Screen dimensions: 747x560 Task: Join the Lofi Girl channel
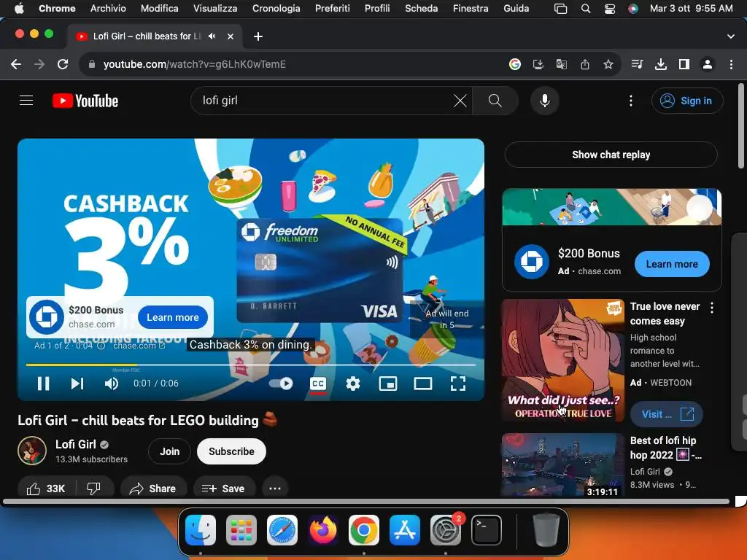(169, 451)
